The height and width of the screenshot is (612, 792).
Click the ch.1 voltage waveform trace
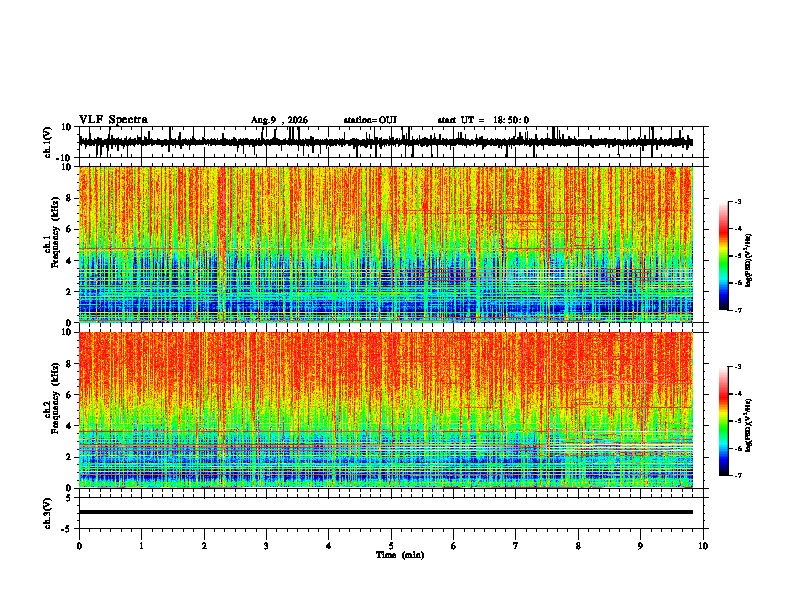[x=385, y=142]
